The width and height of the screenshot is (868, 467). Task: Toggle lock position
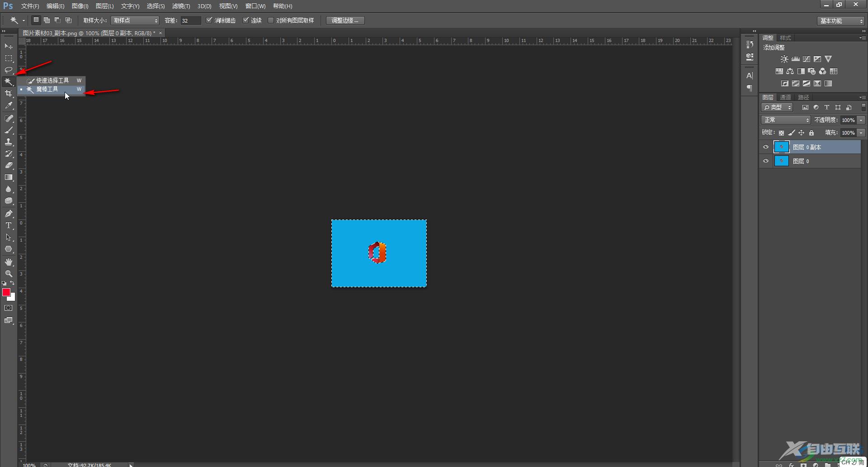click(801, 133)
